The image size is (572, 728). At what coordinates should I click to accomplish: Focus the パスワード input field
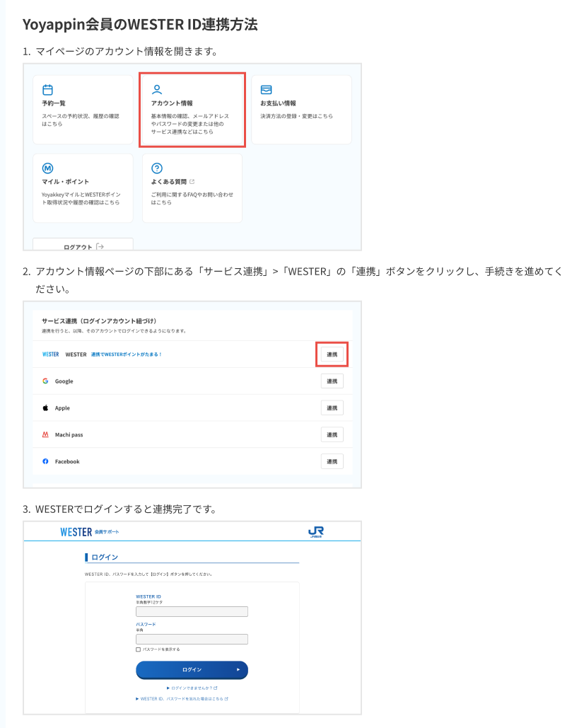tap(192, 640)
